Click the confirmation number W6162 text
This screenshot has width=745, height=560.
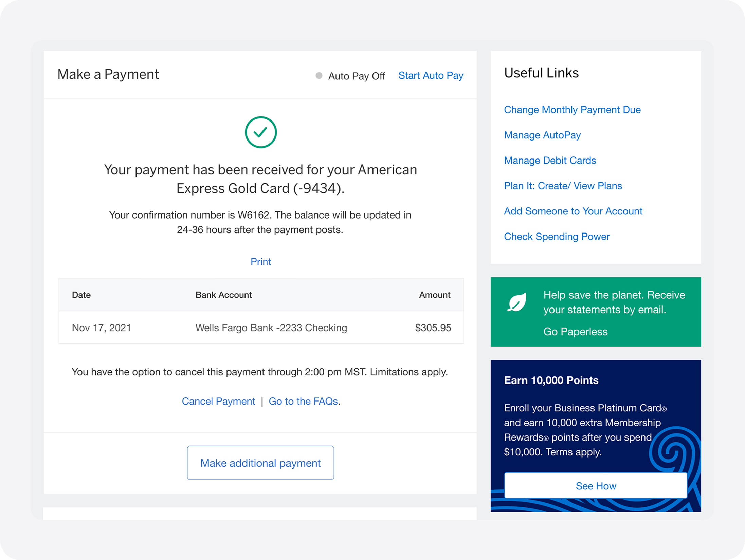point(260,222)
